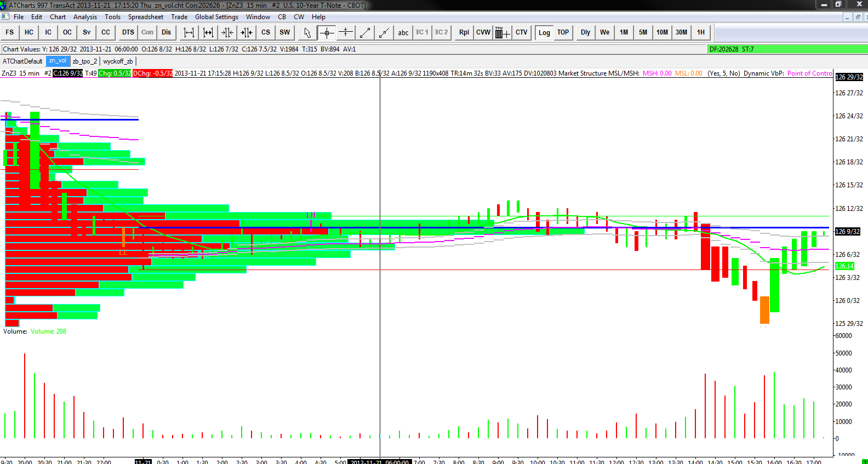Image resolution: width=868 pixels, height=464 pixels.
Task: Open the Analysis menu
Action: click(85, 17)
